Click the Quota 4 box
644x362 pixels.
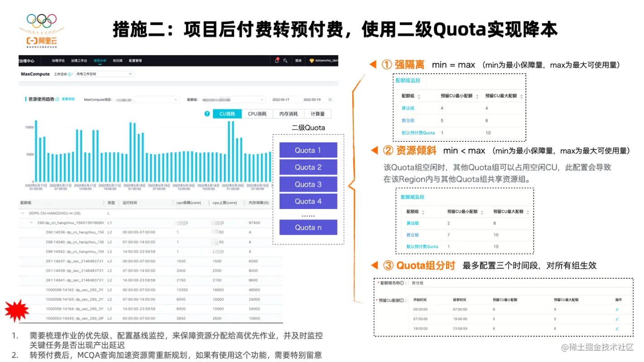point(308,201)
